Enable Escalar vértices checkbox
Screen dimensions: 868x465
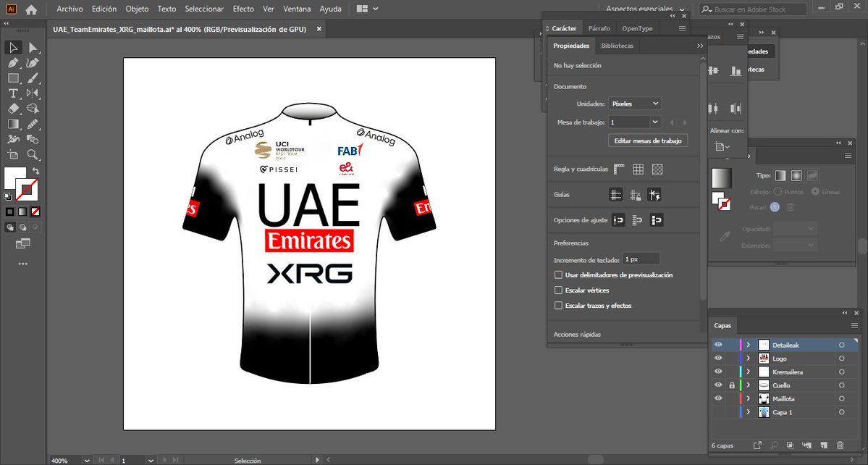tap(558, 290)
